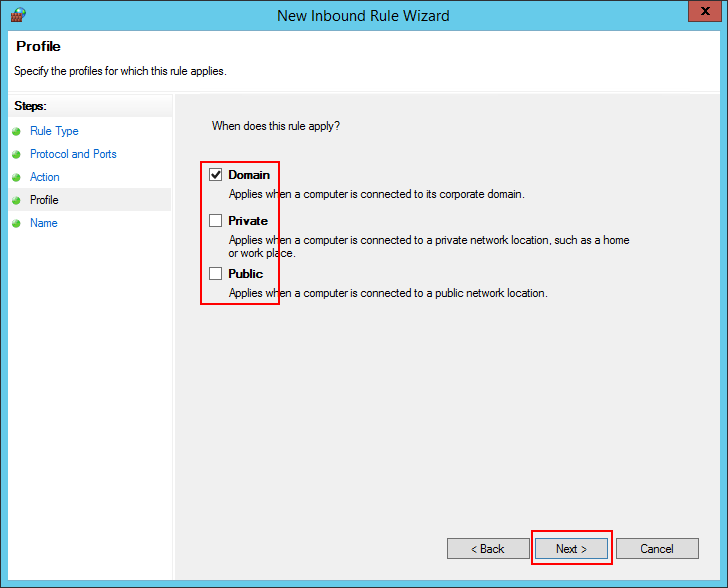
Task: Click the firewall icon in the title bar
Action: pyautogui.click(x=17, y=15)
